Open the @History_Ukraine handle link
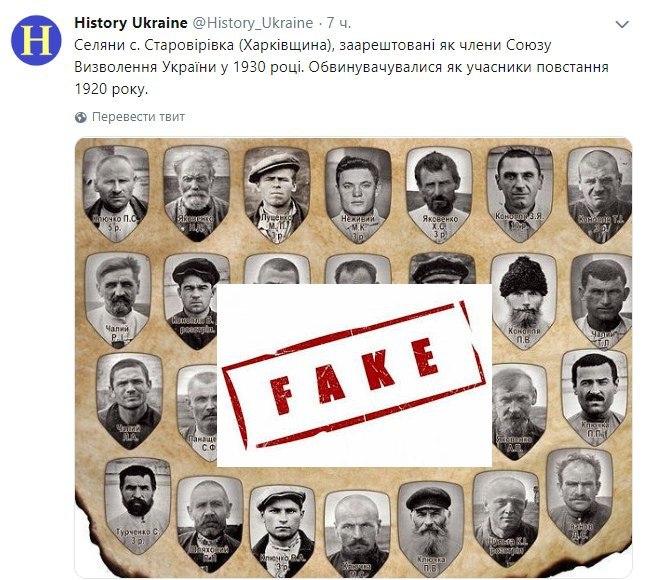The width and height of the screenshot is (653, 580). click(x=252, y=23)
